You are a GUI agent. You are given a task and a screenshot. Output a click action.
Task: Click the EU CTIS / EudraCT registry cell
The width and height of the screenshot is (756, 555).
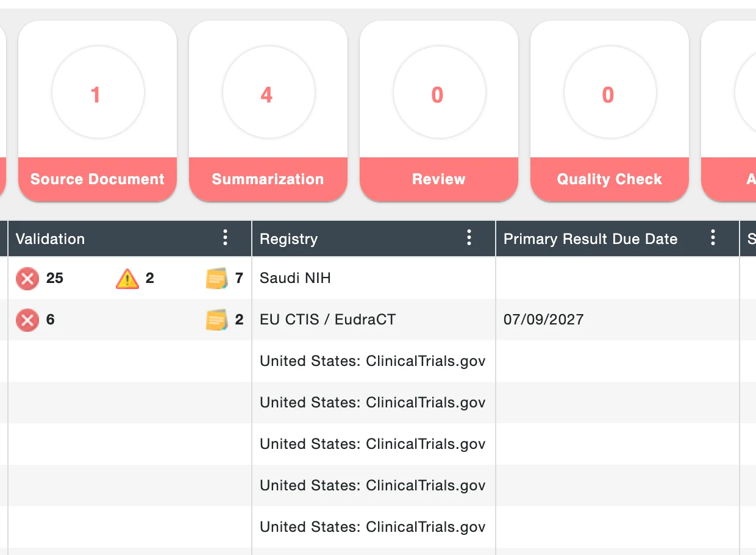click(374, 320)
